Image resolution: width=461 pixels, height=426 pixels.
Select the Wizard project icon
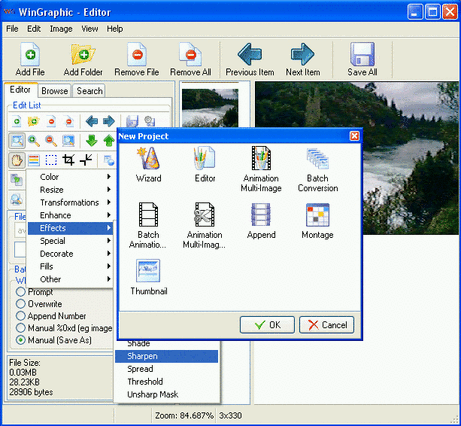(x=148, y=159)
